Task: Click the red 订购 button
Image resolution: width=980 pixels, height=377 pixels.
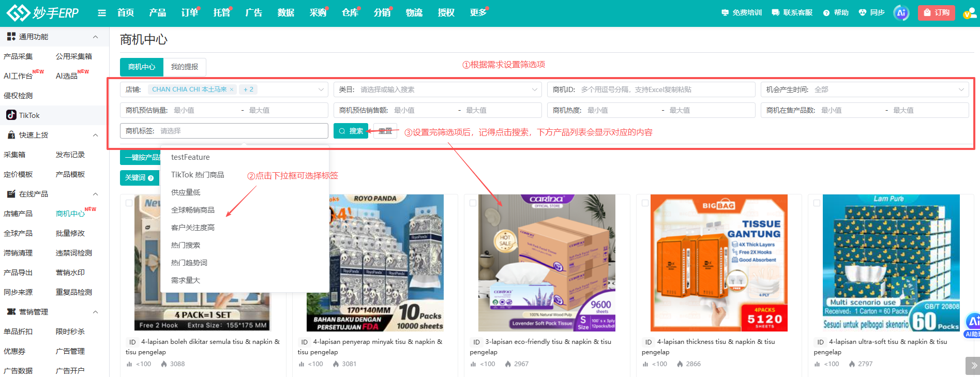Action: [937, 12]
